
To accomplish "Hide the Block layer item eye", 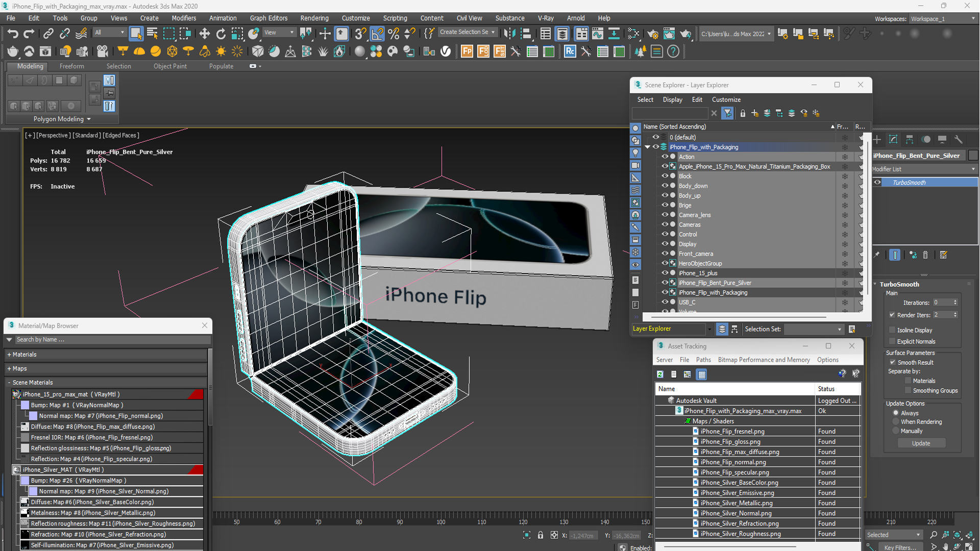I will (665, 176).
